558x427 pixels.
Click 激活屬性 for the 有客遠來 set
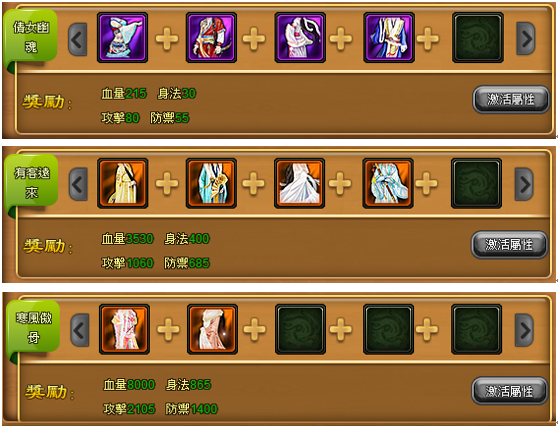pos(509,245)
